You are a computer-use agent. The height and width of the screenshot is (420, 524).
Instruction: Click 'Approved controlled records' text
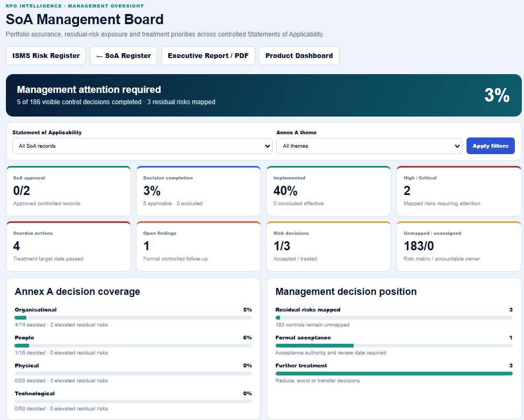(47, 204)
